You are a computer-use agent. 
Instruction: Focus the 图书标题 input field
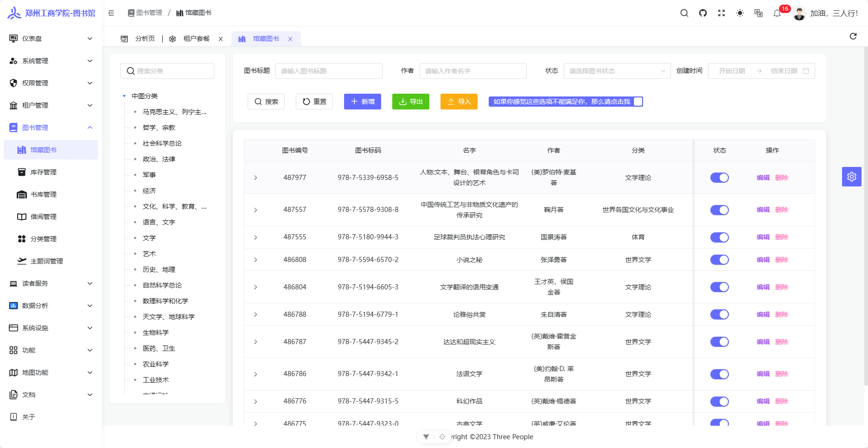coord(329,71)
